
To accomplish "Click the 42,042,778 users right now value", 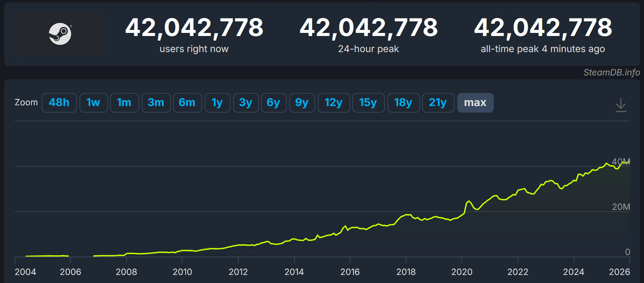I will (194, 28).
